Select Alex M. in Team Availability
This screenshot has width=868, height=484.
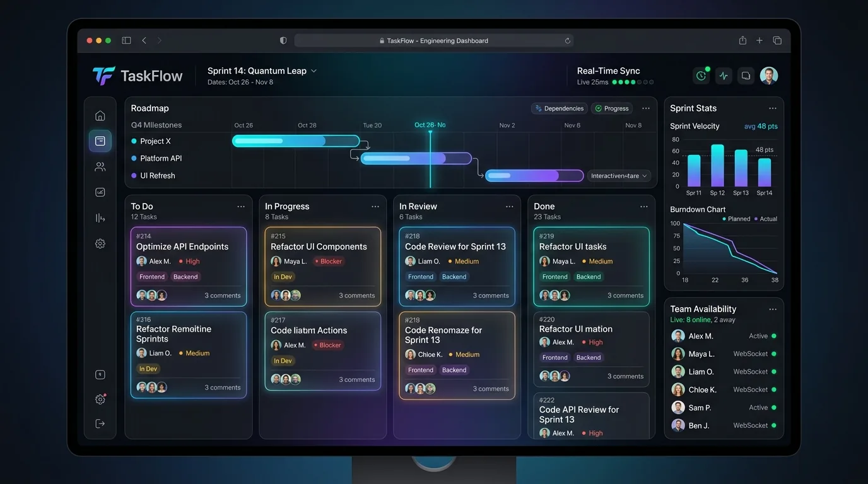724,336
